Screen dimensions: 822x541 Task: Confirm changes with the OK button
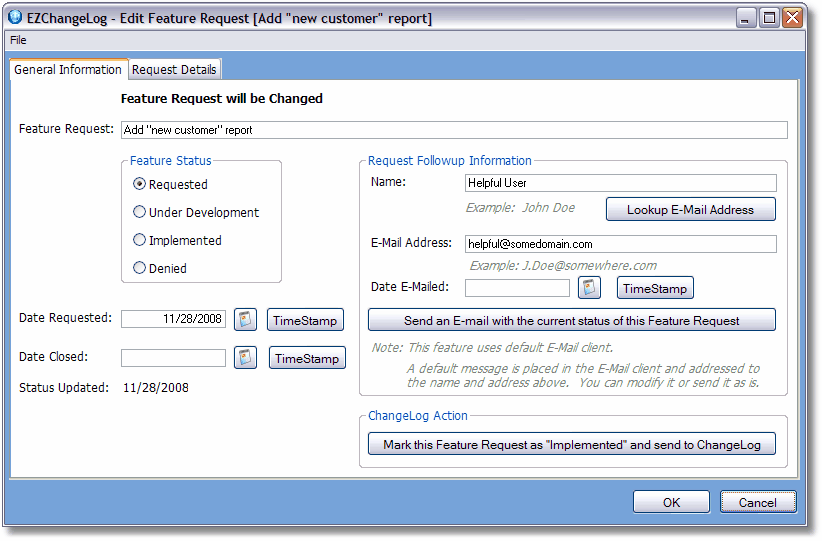point(671,502)
